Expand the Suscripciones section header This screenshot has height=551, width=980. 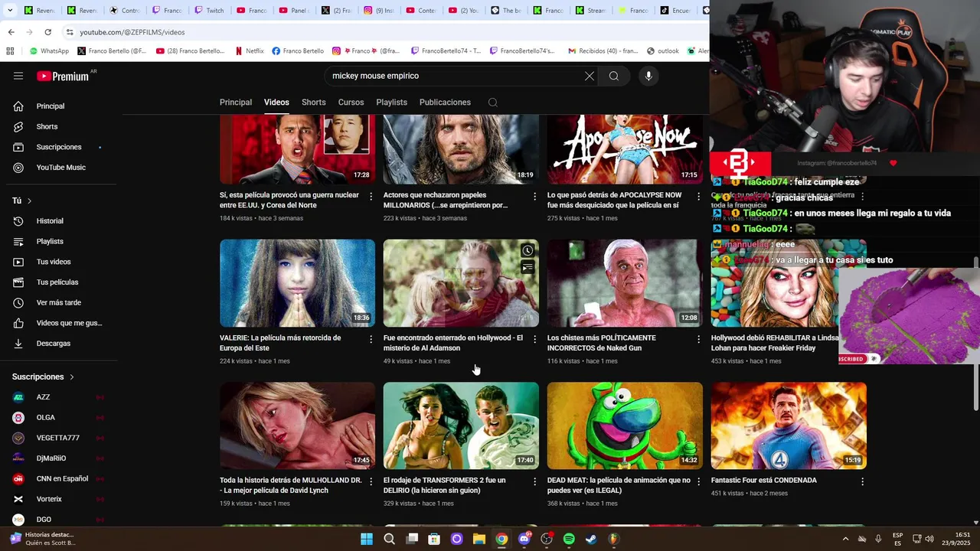44,377
